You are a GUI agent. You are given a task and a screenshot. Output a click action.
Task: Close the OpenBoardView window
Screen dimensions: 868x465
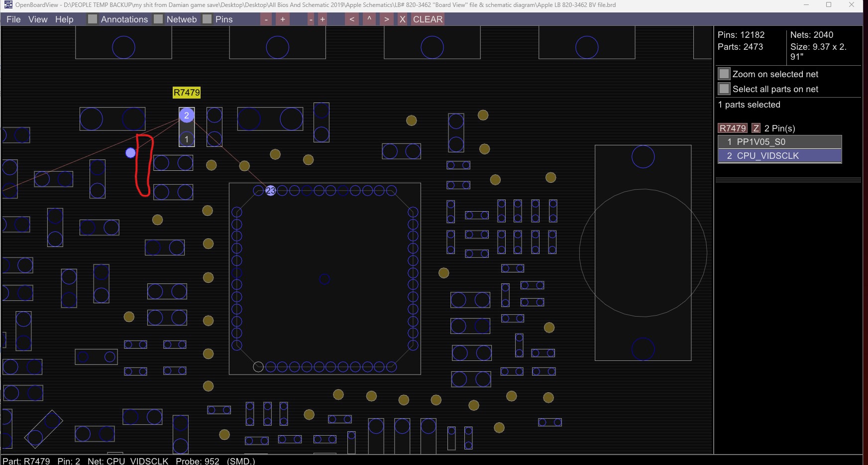852,5
